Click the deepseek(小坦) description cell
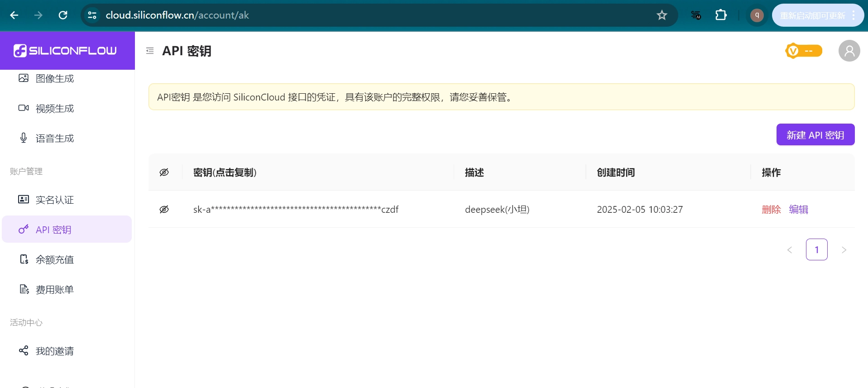This screenshot has height=388, width=868. [x=497, y=210]
